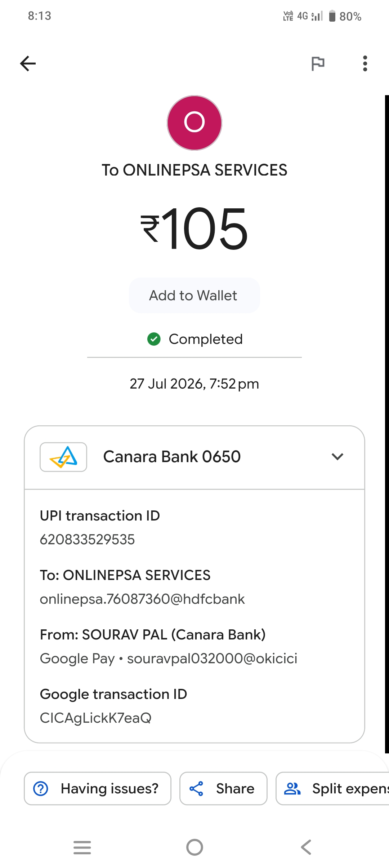
Task: Tap the Having issues? button
Action: [98, 788]
